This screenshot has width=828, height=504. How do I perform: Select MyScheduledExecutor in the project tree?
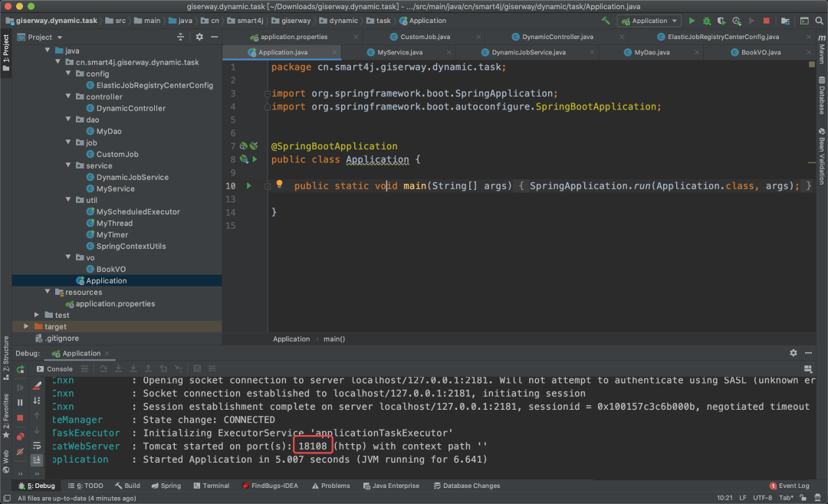[x=138, y=211]
